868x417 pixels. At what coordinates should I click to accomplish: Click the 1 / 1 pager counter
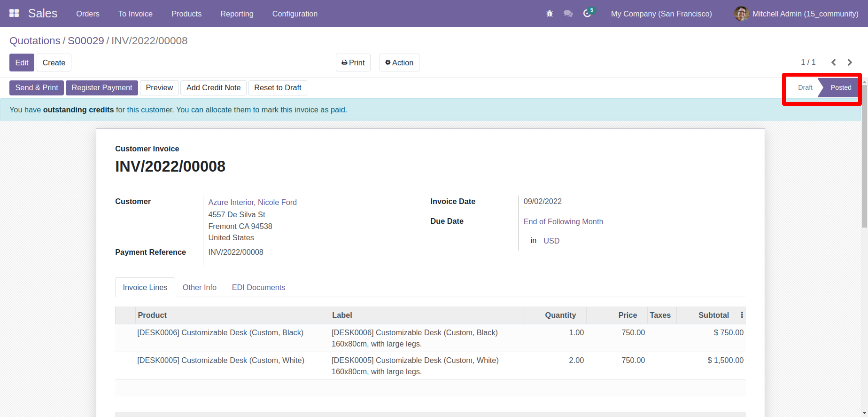pyautogui.click(x=808, y=62)
